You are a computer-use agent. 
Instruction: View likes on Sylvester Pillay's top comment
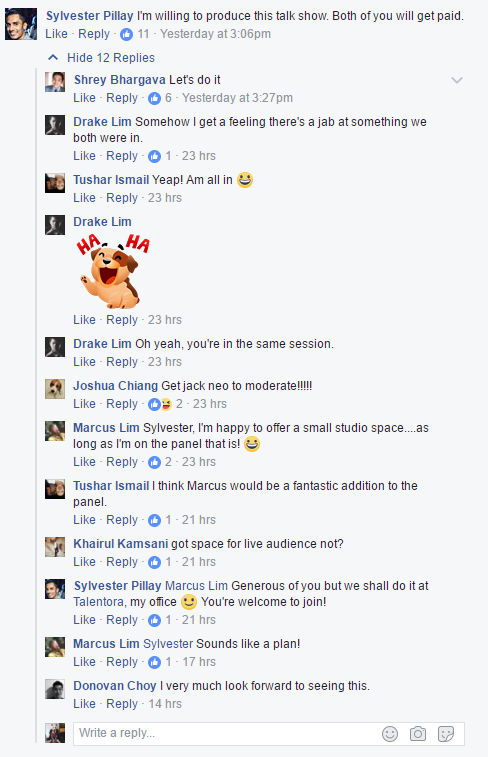tap(135, 34)
